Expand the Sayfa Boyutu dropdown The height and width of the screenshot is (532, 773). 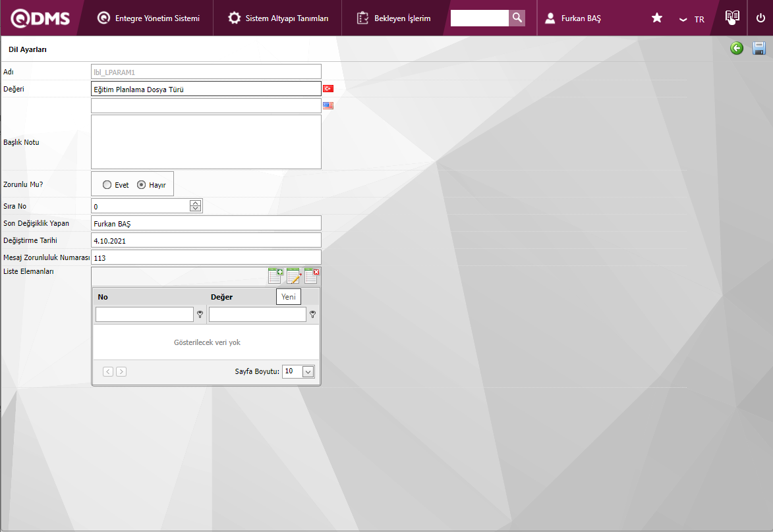pyautogui.click(x=308, y=372)
